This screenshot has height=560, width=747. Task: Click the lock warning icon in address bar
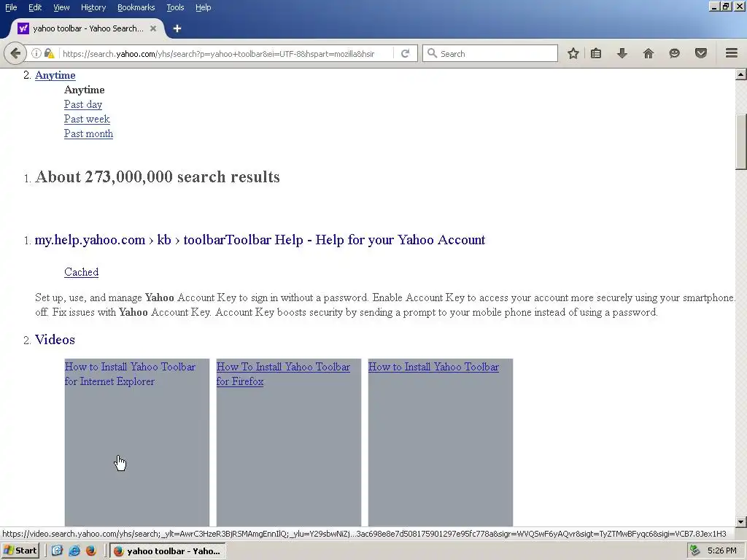(x=49, y=53)
